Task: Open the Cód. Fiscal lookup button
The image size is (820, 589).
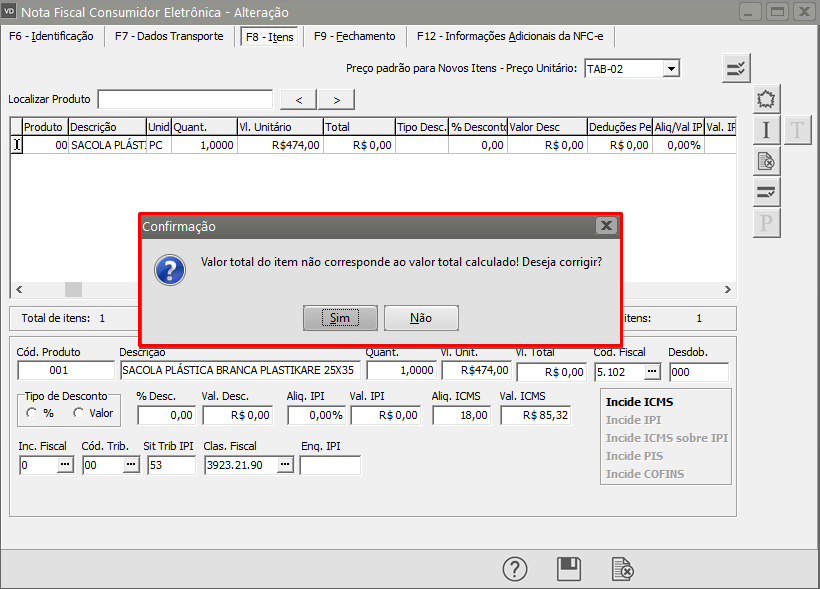Action: [x=652, y=372]
